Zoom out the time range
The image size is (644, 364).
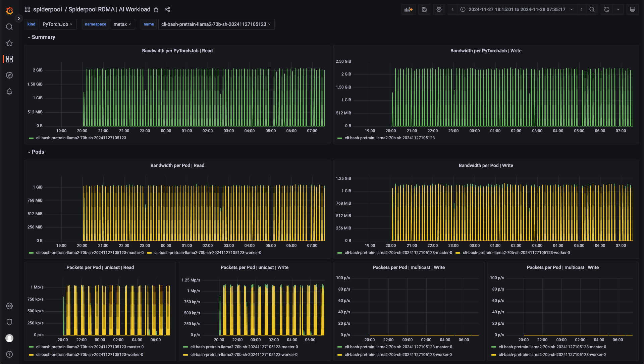592,9
